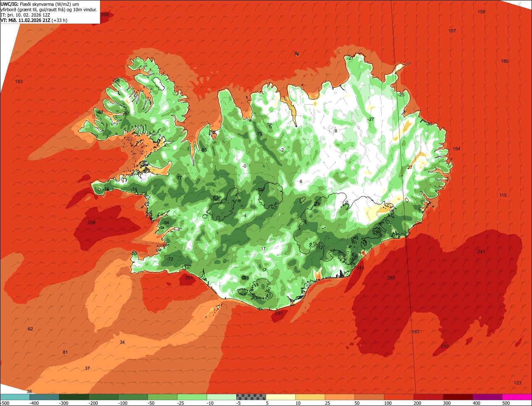
Task: Click the 17 value in south-central Iceland
Action: [x=263, y=249]
